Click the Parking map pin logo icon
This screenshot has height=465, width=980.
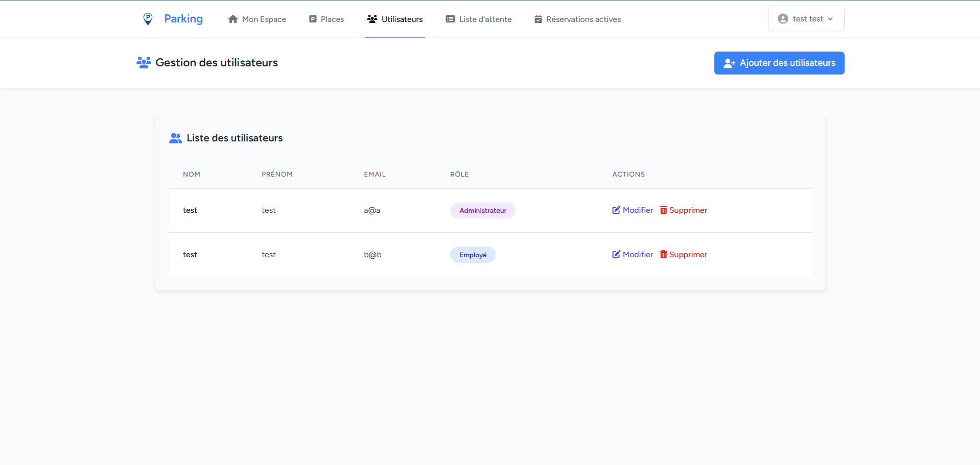(x=148, y=19)
